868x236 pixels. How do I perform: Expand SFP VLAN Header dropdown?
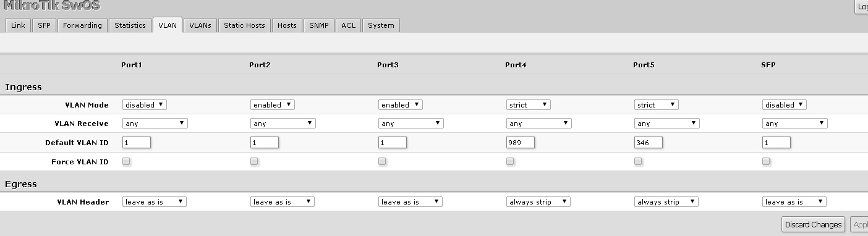point(794,202)
